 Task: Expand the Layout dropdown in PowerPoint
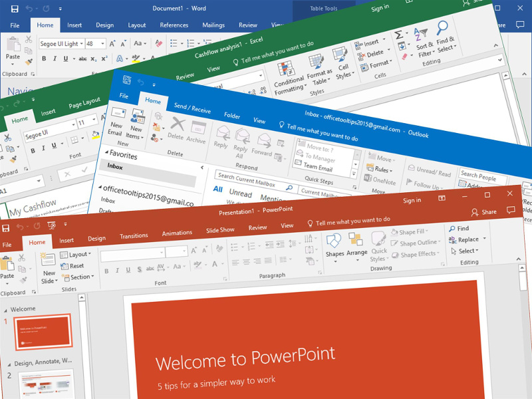pyautogui.click(x=78, y=255)
